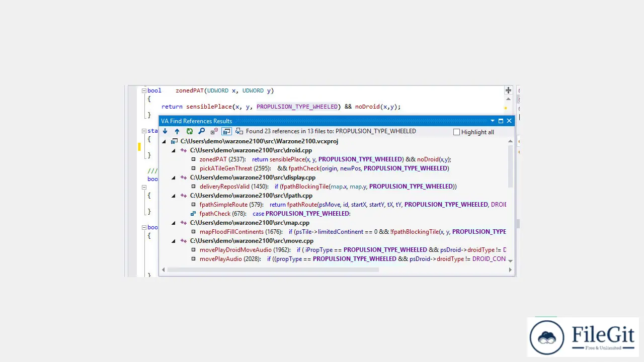Click the icon right of the magnifier
Image resolution: width=644 pixels, height=362 pixels.
coord(214,131)
